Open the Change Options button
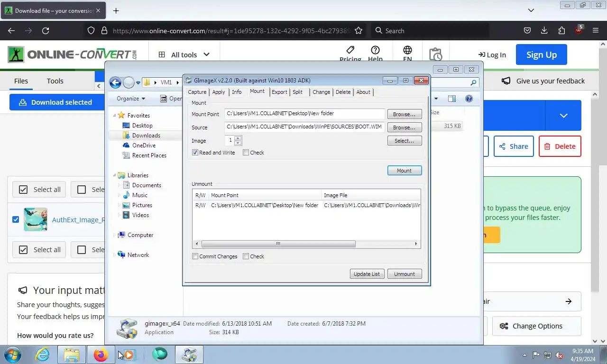The width and height of the screenshot is (607, 364). pyautogui.click(x=537, y=326)
